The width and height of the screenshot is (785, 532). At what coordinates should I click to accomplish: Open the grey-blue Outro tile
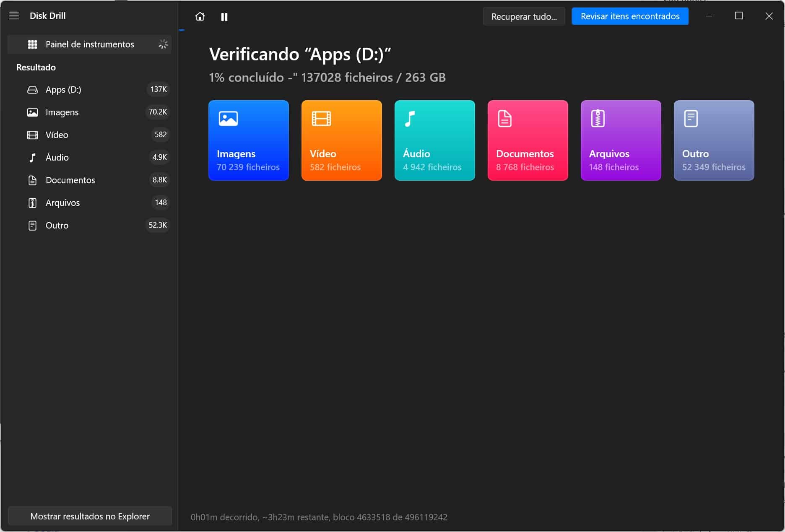pos(714,140)
